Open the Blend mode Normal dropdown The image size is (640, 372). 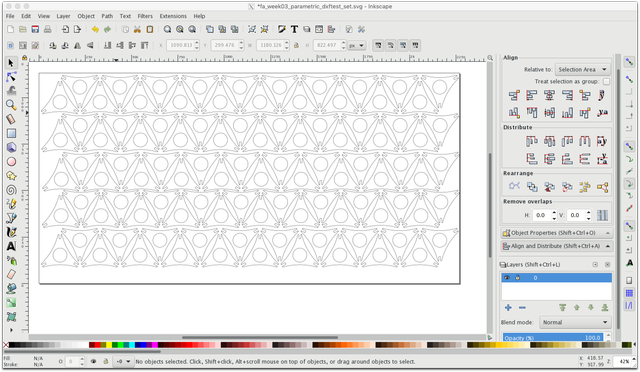tap(575, 322)
